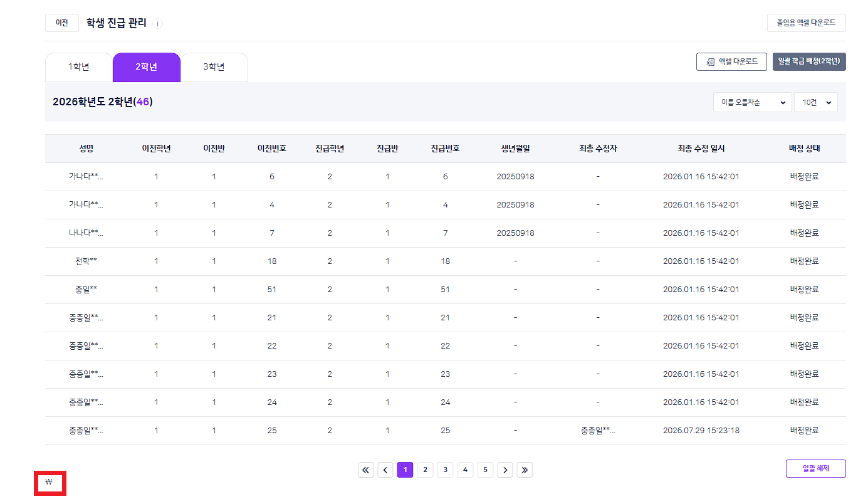Open the 10건 page size dropdown
Image resolution: width=868 pixels, height=504 pixels.
pos(816,102)
